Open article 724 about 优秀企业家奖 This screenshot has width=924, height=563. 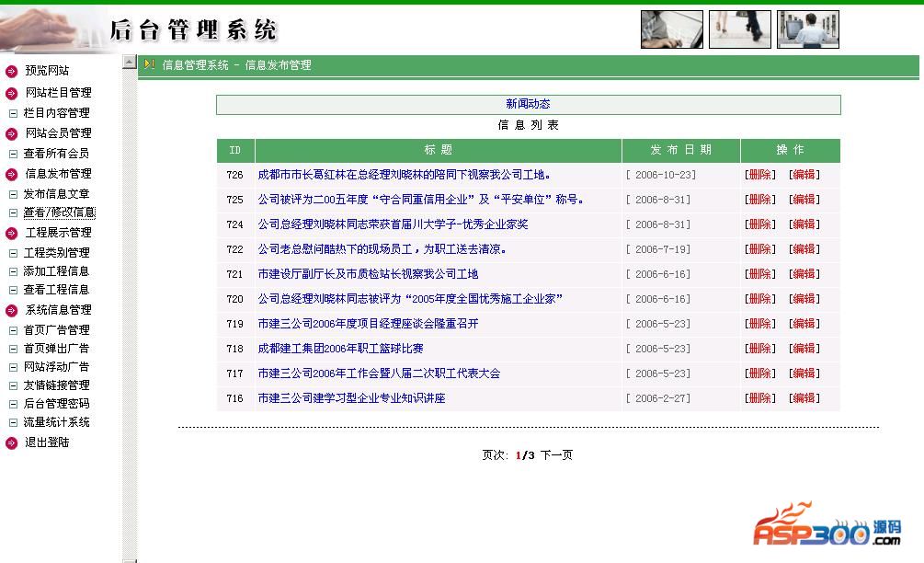pos(394,224)
